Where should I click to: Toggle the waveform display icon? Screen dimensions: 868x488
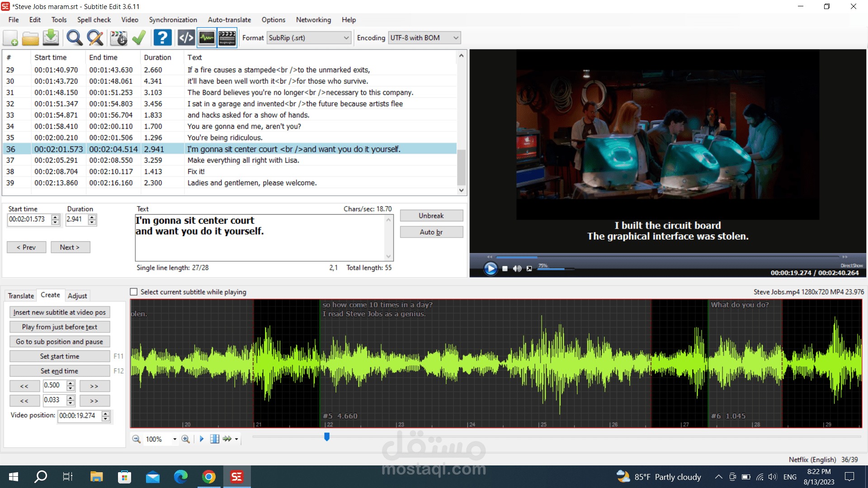[x=207, y=38]
